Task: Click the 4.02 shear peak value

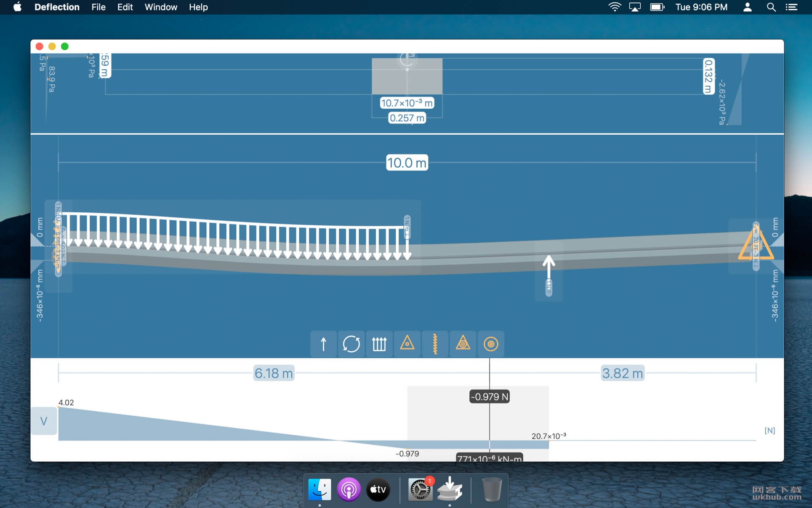Action: pos(66,403)
